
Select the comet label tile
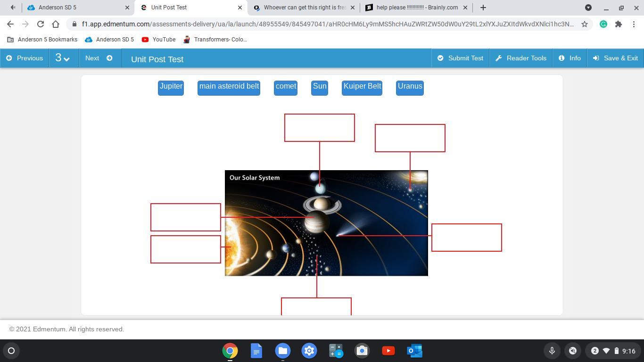point(286,88)
